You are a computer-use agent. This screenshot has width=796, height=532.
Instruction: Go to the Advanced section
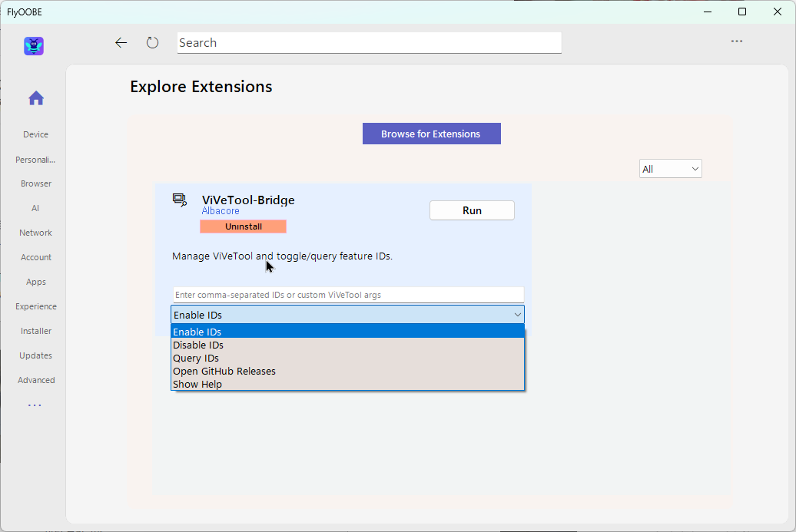[36, 380]
